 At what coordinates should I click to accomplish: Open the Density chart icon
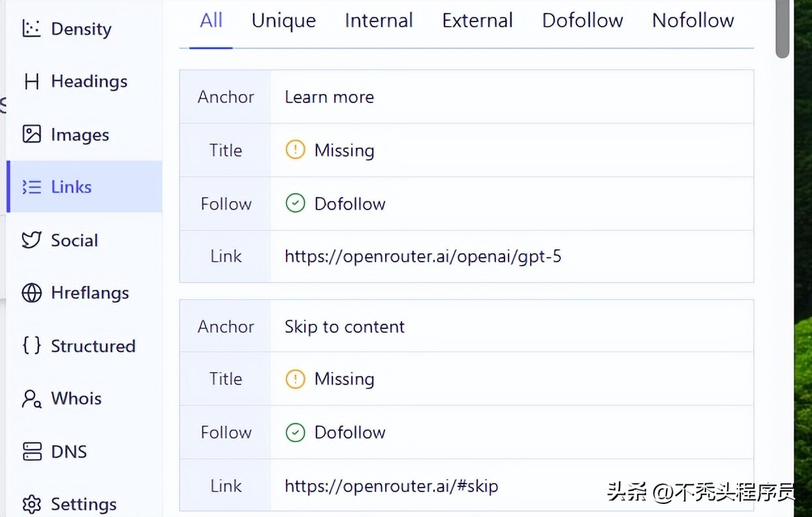[x=31, y=29]
